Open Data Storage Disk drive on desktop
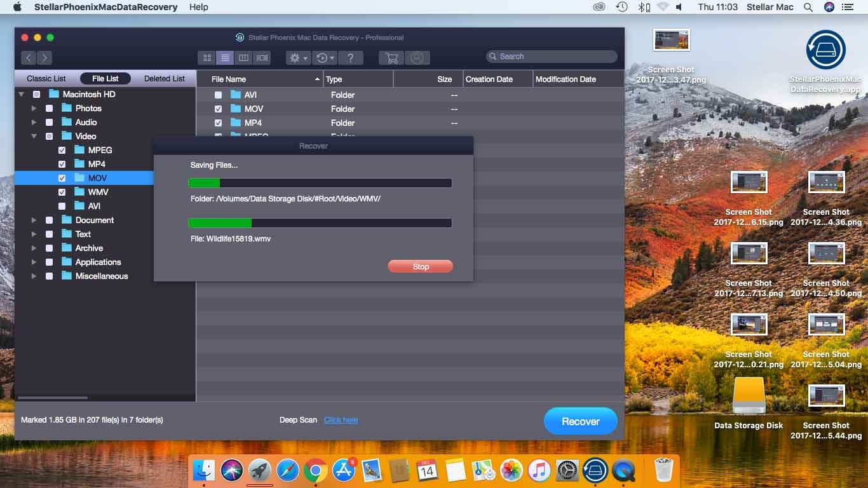The height and width of the screenshot is (488, 868). (x=749, y=396)
